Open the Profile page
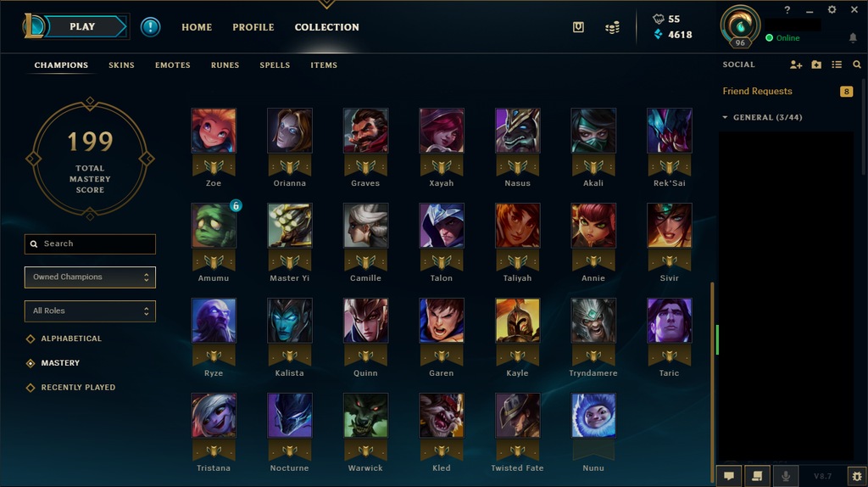The image size is (868, 487). pos(253,27)
